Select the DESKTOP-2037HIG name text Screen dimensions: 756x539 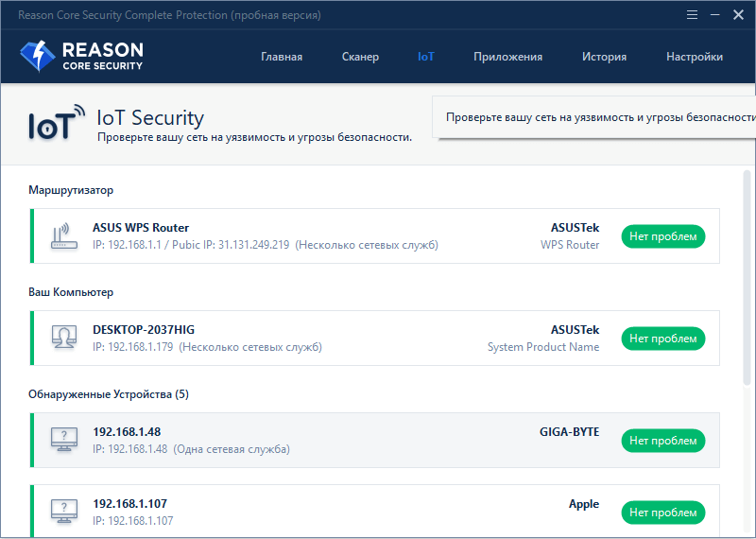(144, 330)
